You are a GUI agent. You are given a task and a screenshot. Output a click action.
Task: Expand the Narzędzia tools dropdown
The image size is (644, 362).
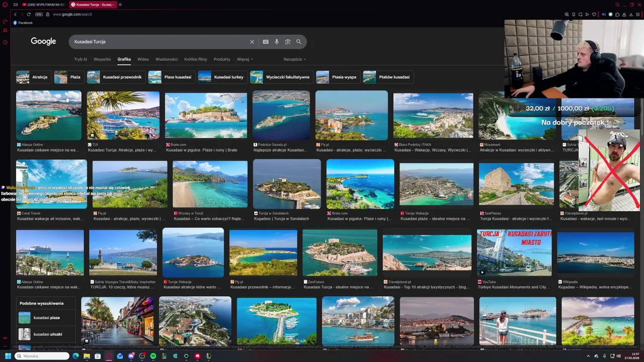point(295,59)
